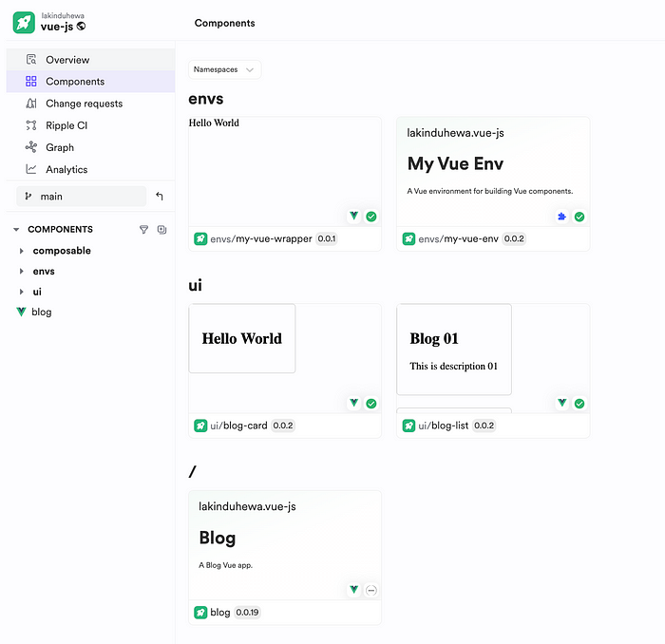The width and height of the screenshot is (665, 644).
Task: Open the main lane selector
Action: pos(82,196)
